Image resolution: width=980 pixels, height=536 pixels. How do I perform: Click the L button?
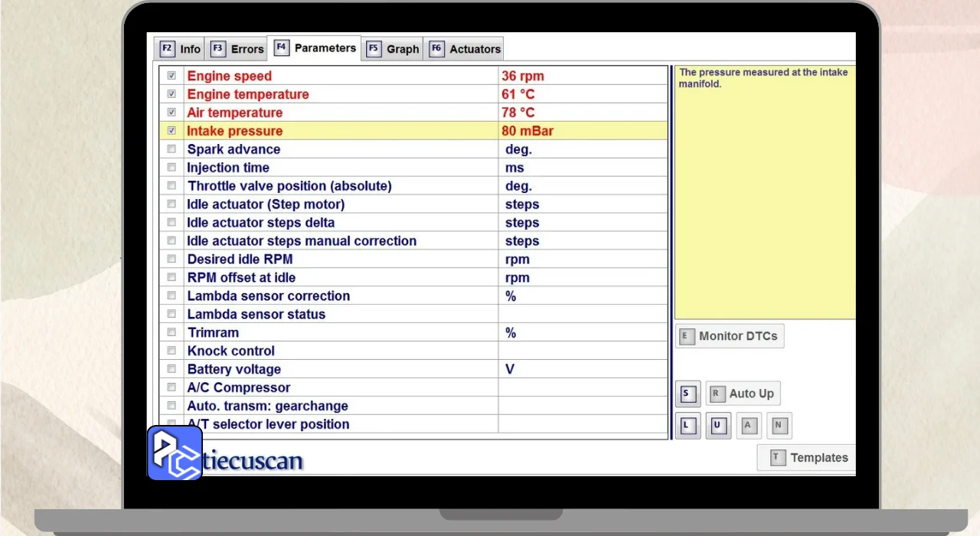688,426
